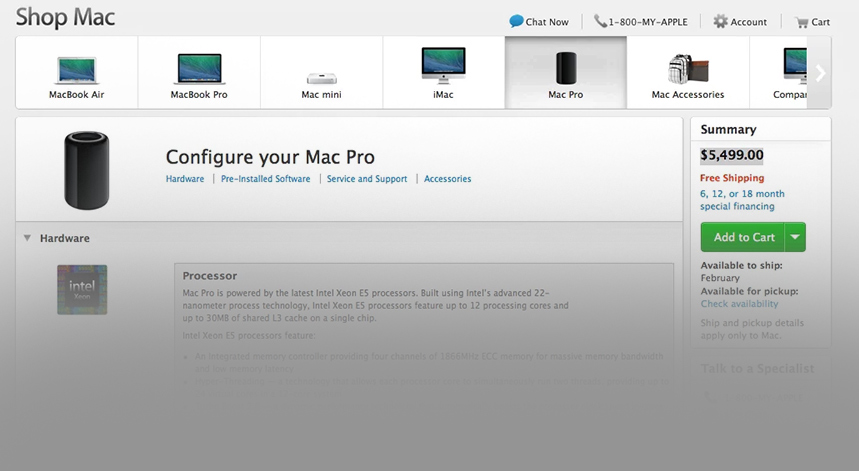
Task: Click the Configure your Mac Pro title
Action: coord(270,157)
